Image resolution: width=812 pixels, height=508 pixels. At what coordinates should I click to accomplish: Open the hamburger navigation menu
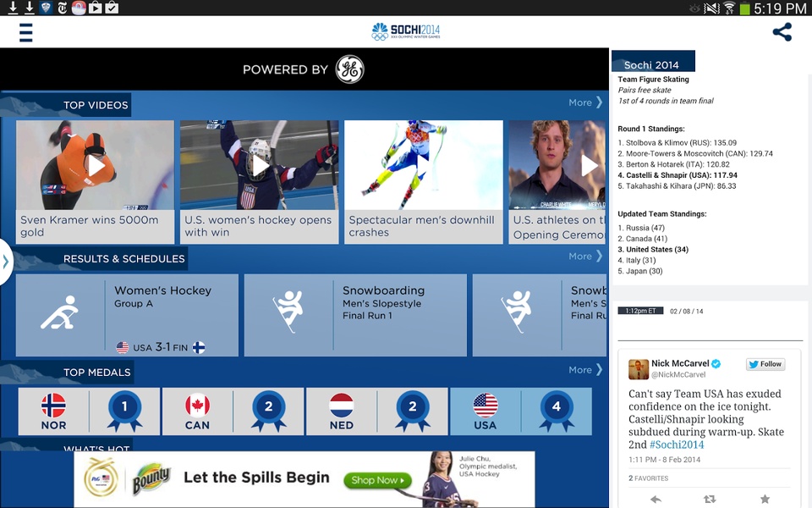click(x=26, y=32)
